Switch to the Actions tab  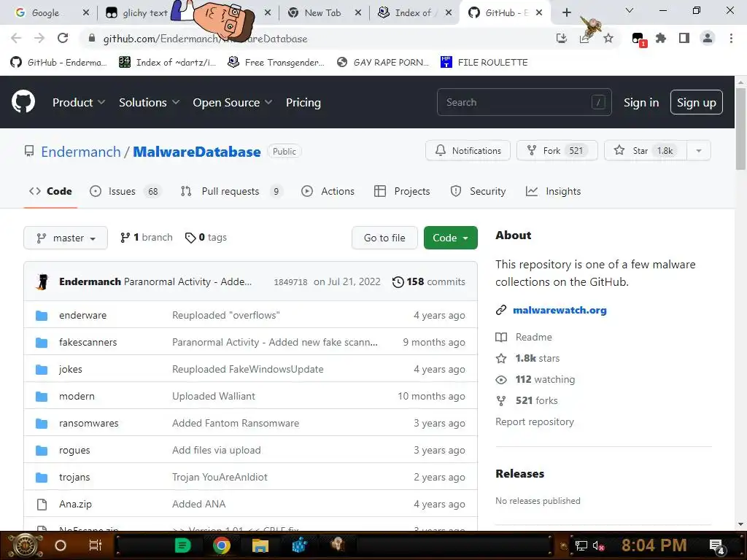click(328, 192)
